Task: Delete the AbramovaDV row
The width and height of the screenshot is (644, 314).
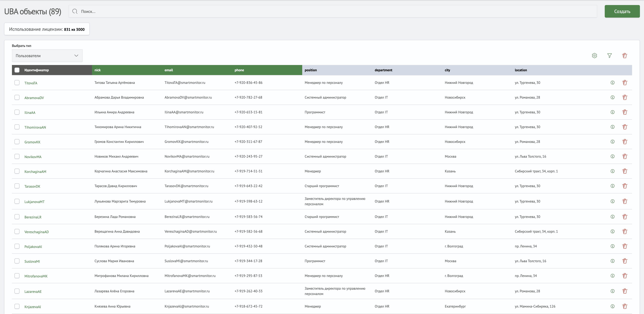Action: (625, 97)
